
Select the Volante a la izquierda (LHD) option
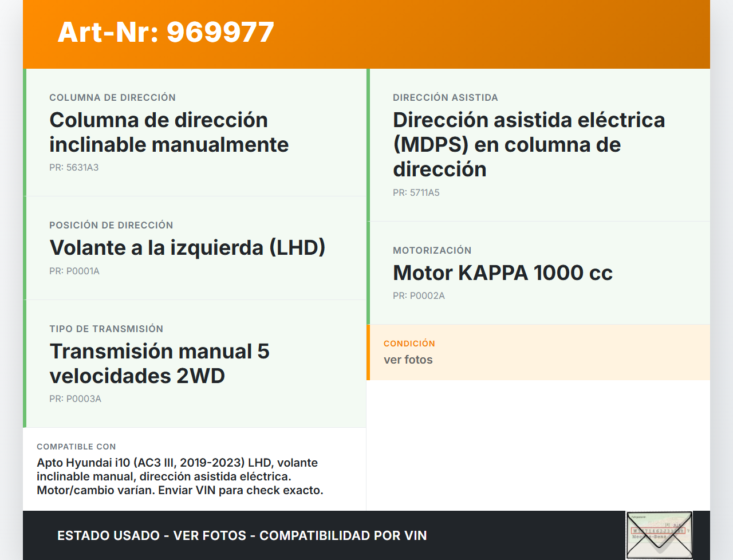click(188, 247)
